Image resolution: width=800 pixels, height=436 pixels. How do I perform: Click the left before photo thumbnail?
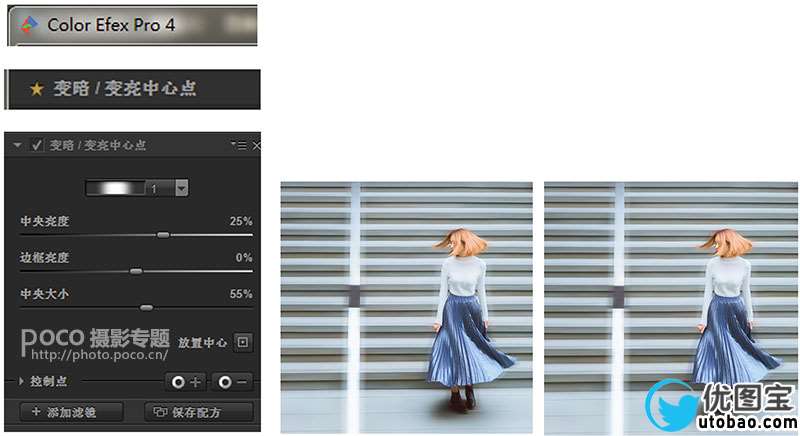(x=407, y=307)
